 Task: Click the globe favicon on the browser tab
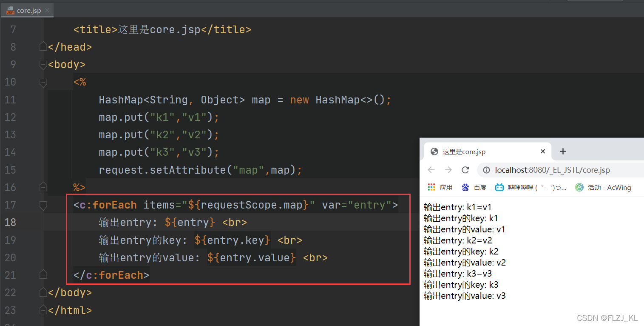pos(434,152)
